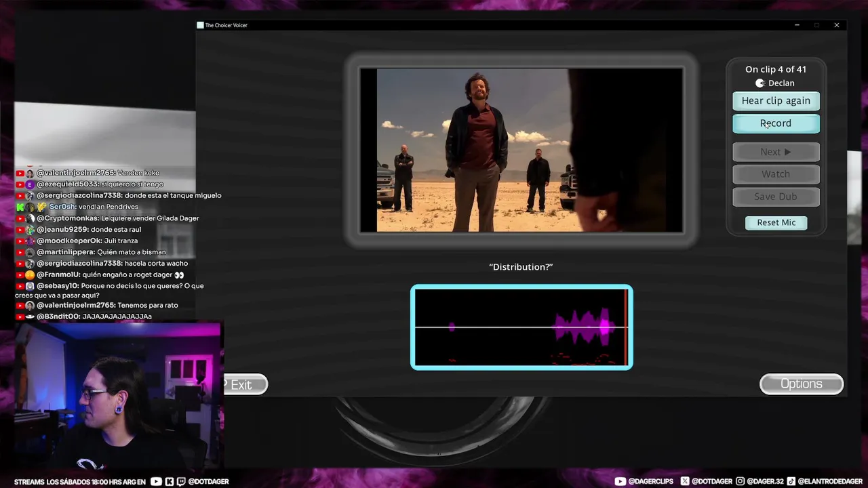
Task: Click the YouTube icon beside @FranmolU
Action: coord(20,274)
